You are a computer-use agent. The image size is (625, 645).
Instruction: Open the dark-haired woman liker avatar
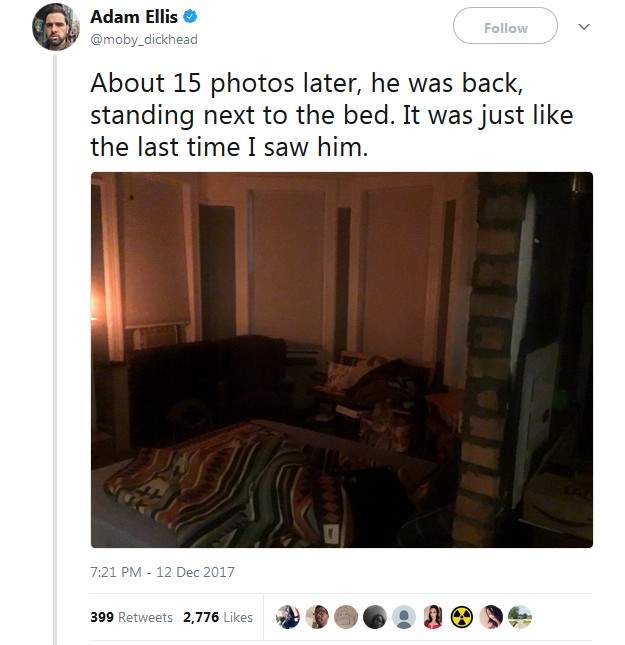coord(491,617)
